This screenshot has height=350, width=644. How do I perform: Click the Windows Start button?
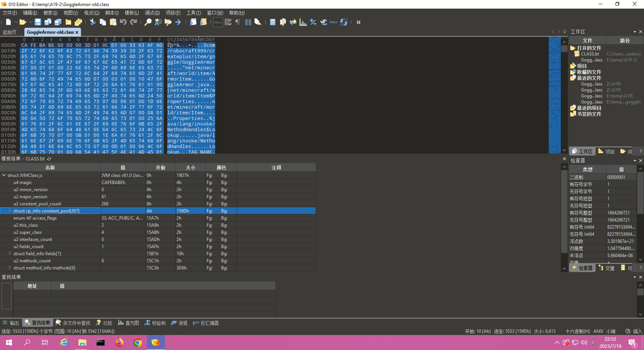(x=9, y=343)
